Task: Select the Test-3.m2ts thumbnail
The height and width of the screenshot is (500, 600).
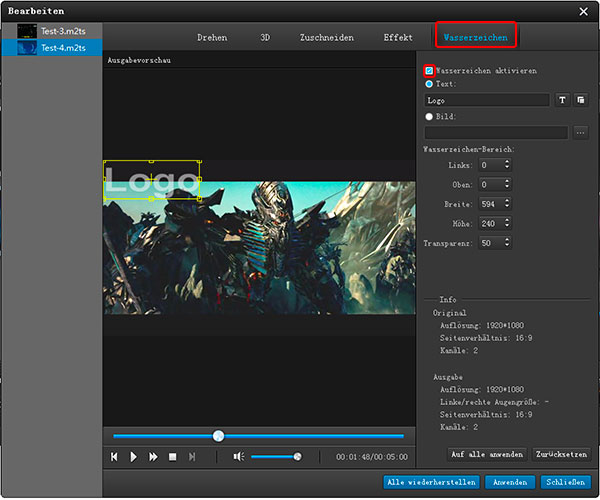Action: pos(27,31)
